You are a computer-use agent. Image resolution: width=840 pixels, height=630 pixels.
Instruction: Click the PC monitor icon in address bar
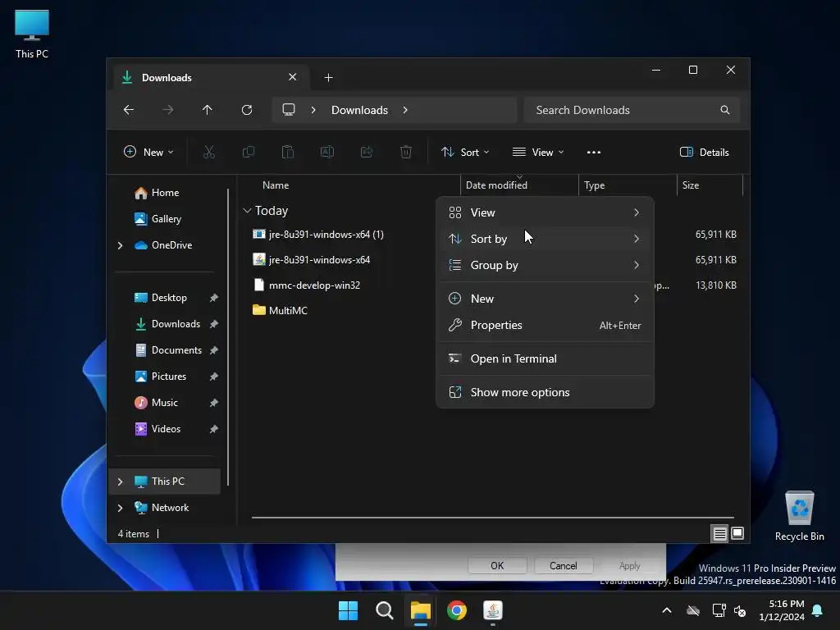click(x=289, y=110)
